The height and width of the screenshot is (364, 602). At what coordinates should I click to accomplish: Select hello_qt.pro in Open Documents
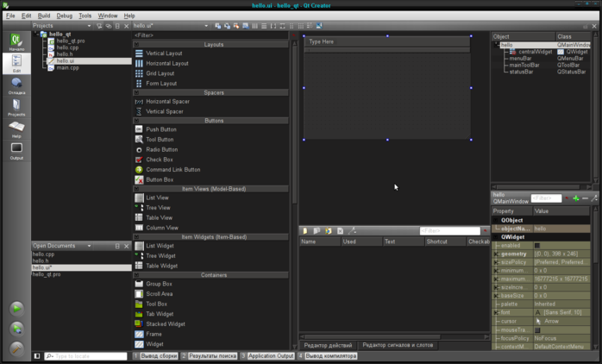47,274
